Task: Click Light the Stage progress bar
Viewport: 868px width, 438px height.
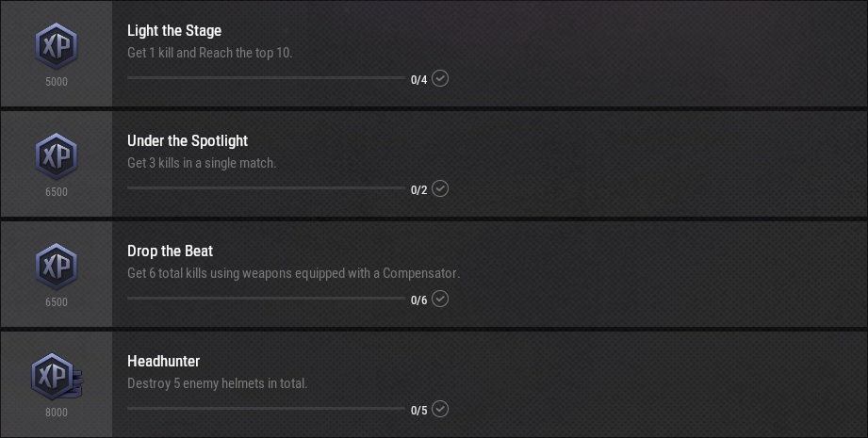Action: click(266, 78)
